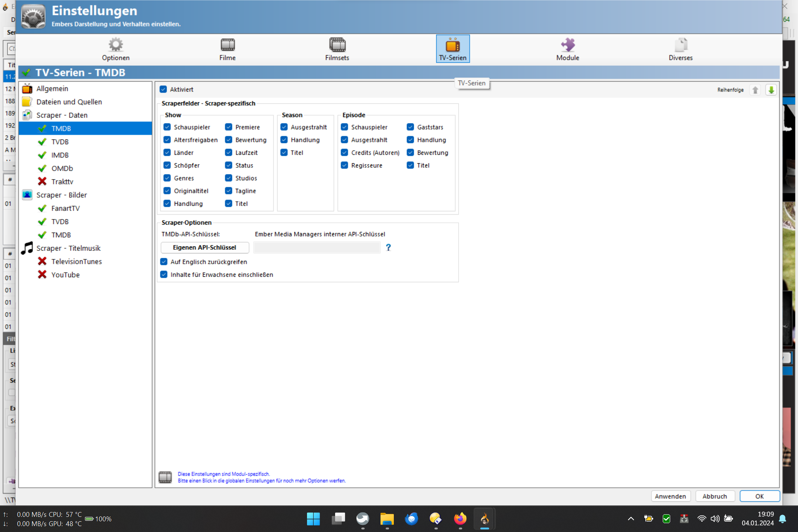This screenshot has height=532, width=798.
Task: Toggle the Länder checkbox
Action: (x=167, y=153)
